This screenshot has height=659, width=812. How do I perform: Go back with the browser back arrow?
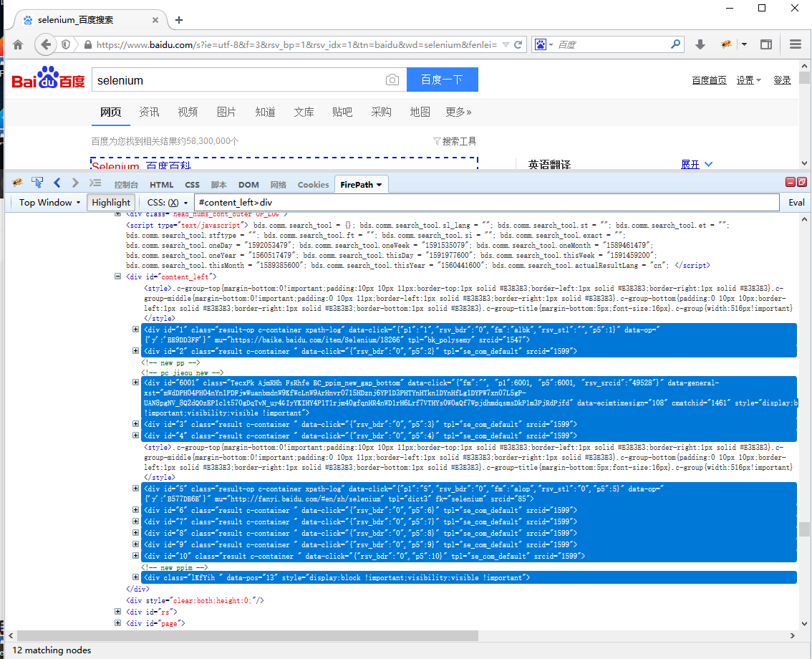(x=46, y=44)
